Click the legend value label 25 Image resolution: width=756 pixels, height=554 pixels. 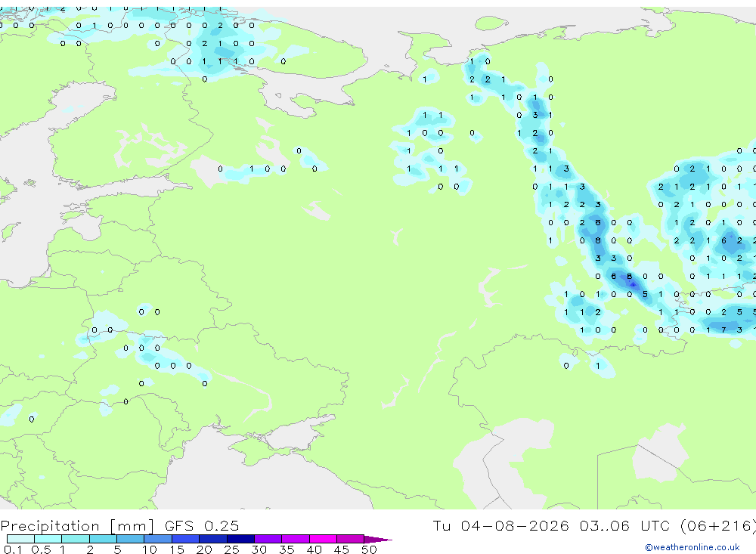click(231, 549)
